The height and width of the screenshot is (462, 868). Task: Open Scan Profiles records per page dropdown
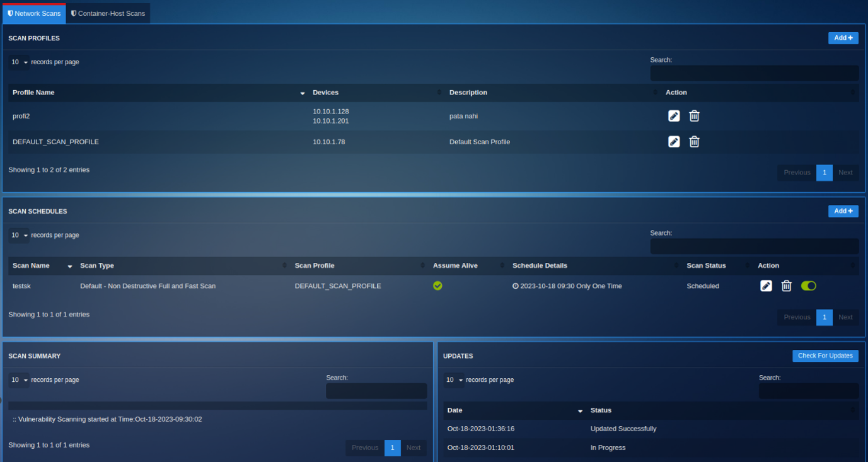19,62
